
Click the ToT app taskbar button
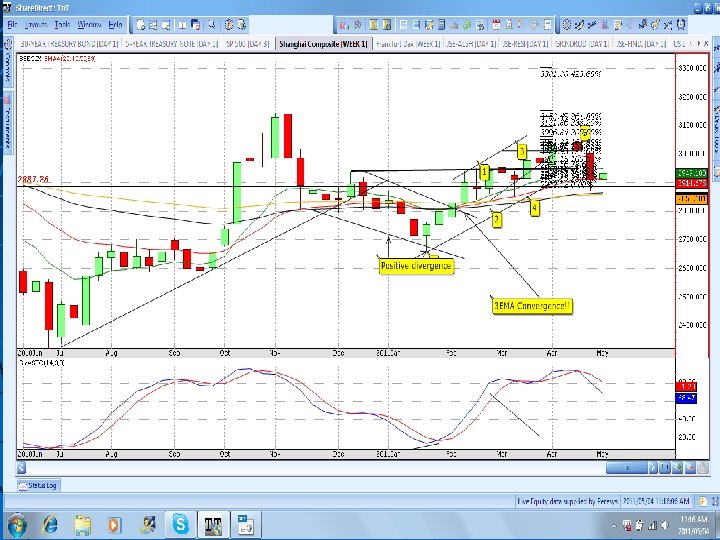pos(213,524)
